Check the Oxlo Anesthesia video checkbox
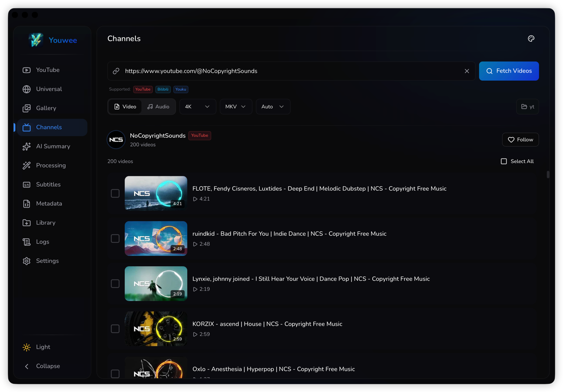563x392 pixels. click(115, 374)
